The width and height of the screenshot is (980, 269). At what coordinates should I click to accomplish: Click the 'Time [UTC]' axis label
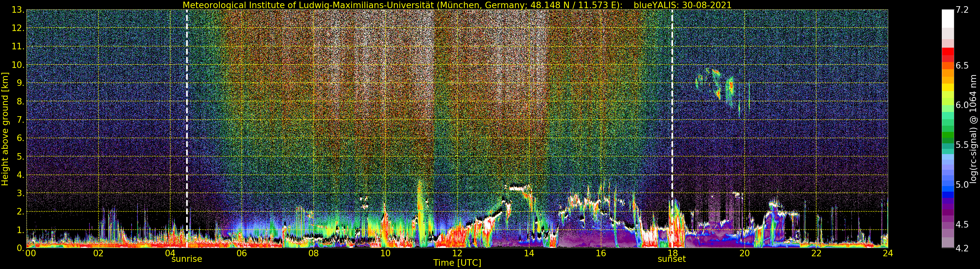pos(457,263)
